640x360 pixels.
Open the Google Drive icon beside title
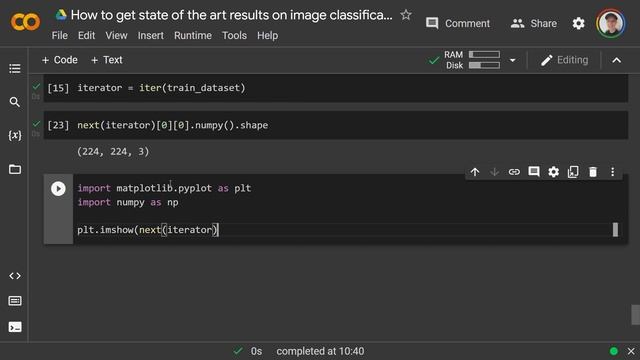pyautogui.click(x=61, y=15)
